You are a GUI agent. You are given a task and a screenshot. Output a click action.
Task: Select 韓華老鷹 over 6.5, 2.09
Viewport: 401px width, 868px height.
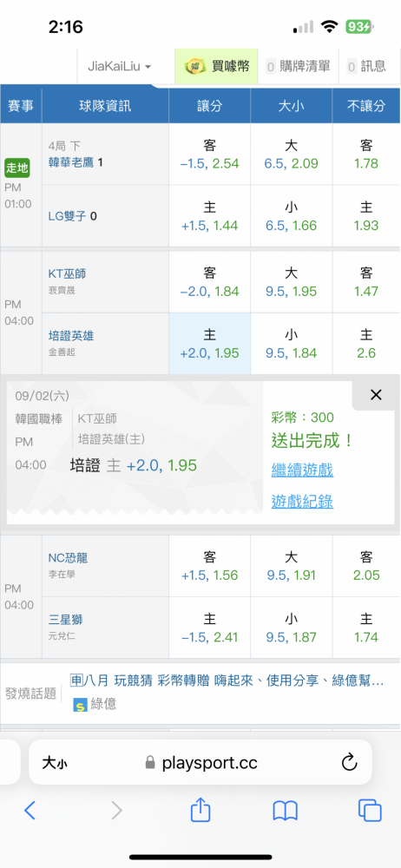point(291,155)
